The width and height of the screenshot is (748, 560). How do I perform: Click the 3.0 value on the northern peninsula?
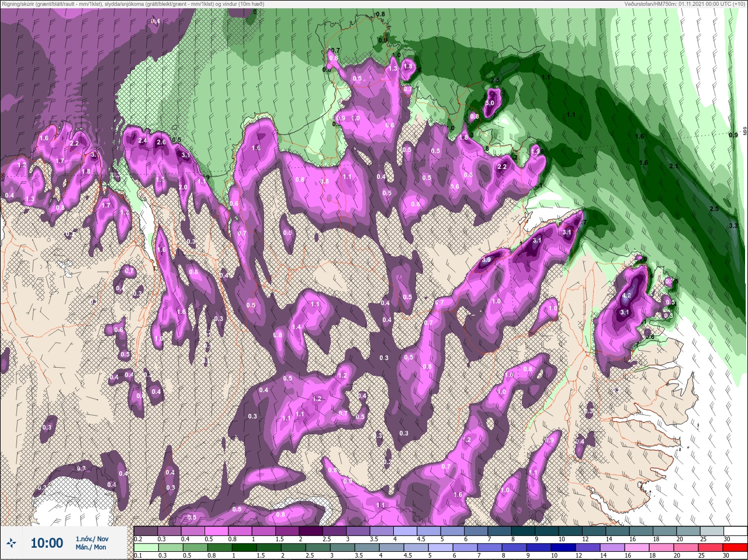[490, 103]
